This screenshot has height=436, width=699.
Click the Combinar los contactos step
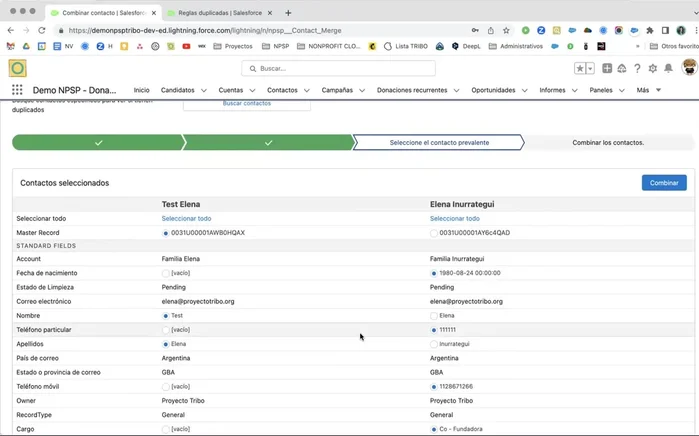pyautogui.click(x=608, y=143)
